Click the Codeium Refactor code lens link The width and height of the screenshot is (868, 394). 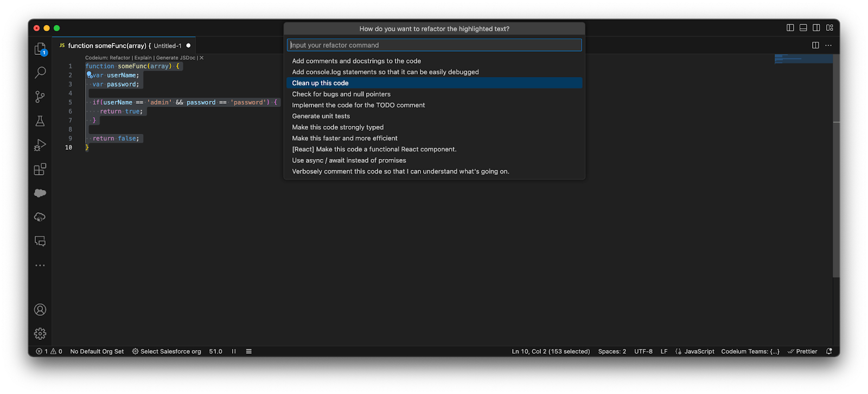coord(119,58)
